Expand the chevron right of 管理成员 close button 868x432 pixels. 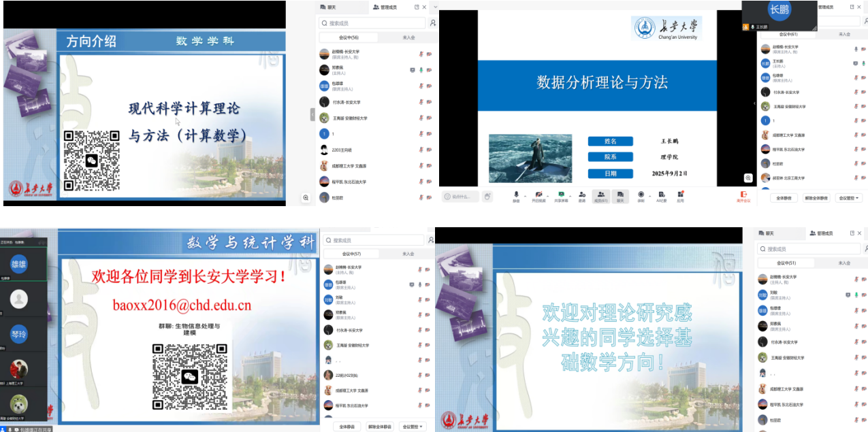point(435,7)
